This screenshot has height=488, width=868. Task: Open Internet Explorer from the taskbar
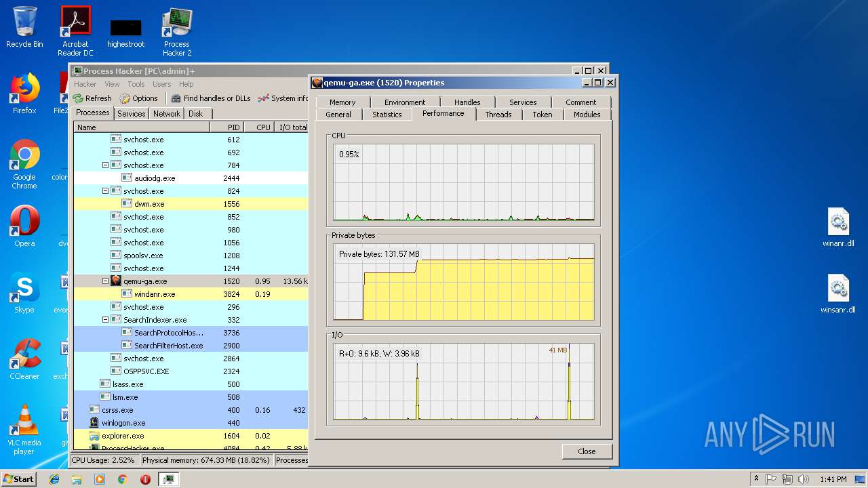(x=54, y=479)
